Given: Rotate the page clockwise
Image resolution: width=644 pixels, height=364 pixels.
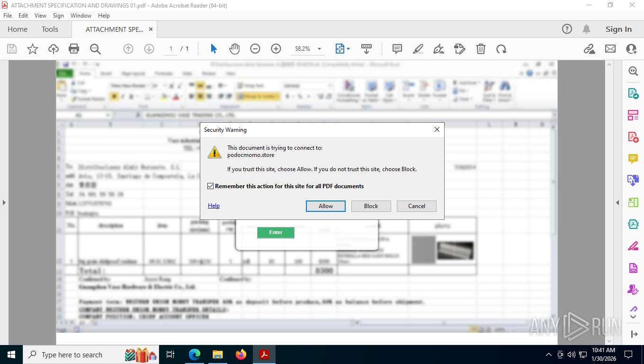Looking at the screenshot, I should tap(501, 49).
